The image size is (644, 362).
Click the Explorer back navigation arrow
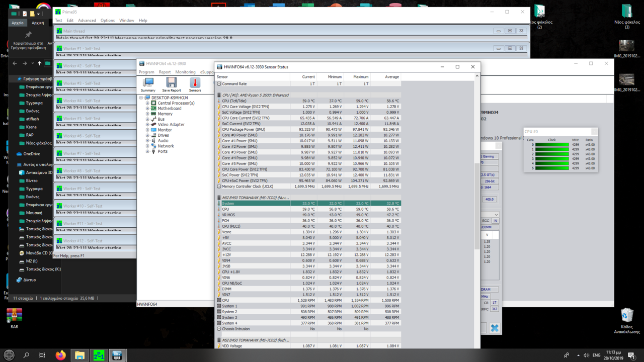point(15,63)
